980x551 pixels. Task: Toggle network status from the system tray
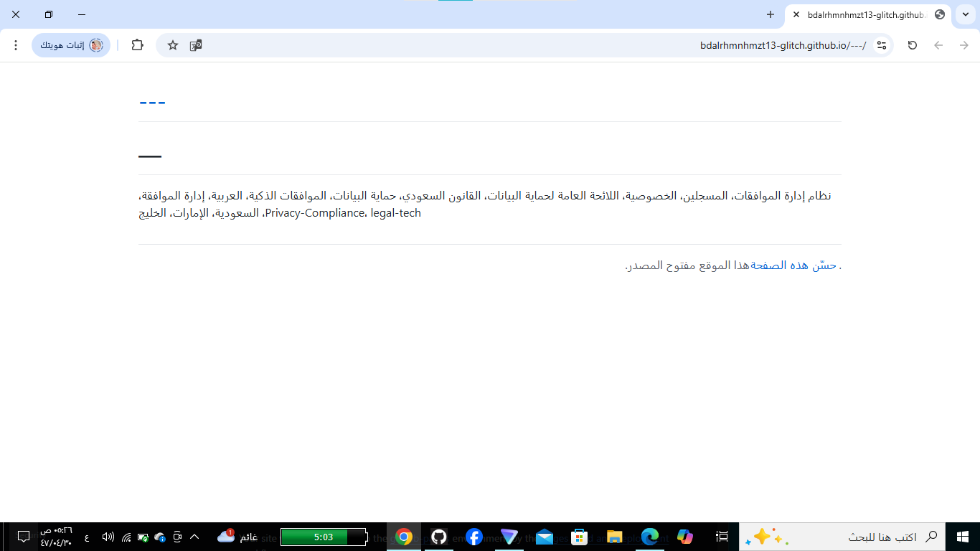tap(126, 536)
